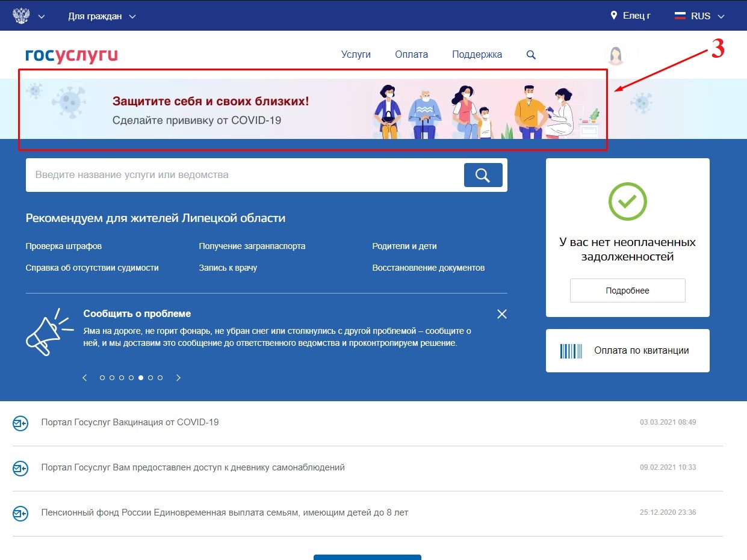Click the barcode icon for receipt payment

(571, 351)
